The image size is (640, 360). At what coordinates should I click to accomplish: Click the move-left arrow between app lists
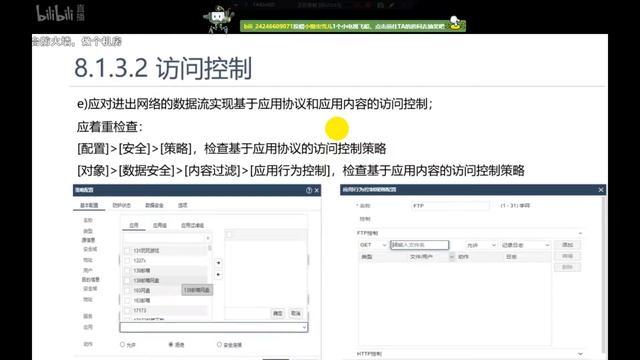tap(218, 275)
